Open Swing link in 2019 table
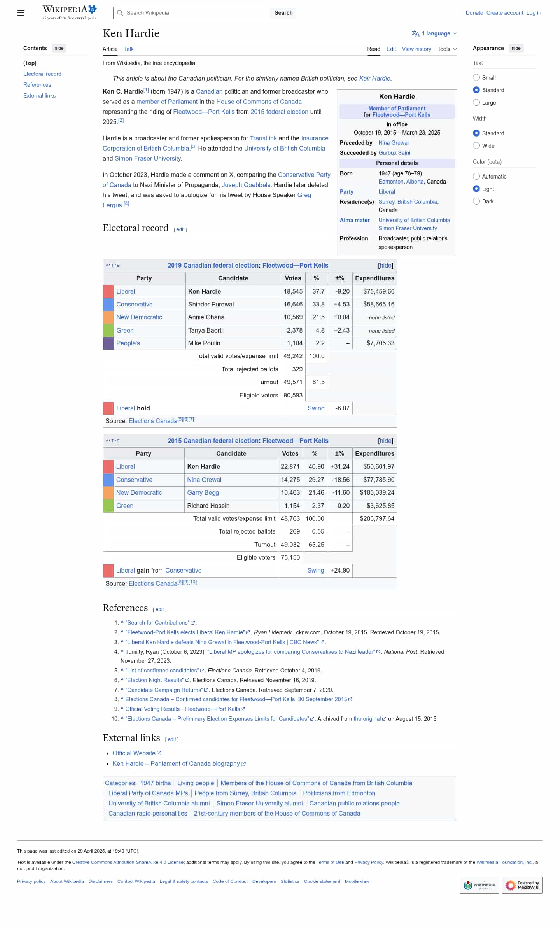 (x=316, y=408)
